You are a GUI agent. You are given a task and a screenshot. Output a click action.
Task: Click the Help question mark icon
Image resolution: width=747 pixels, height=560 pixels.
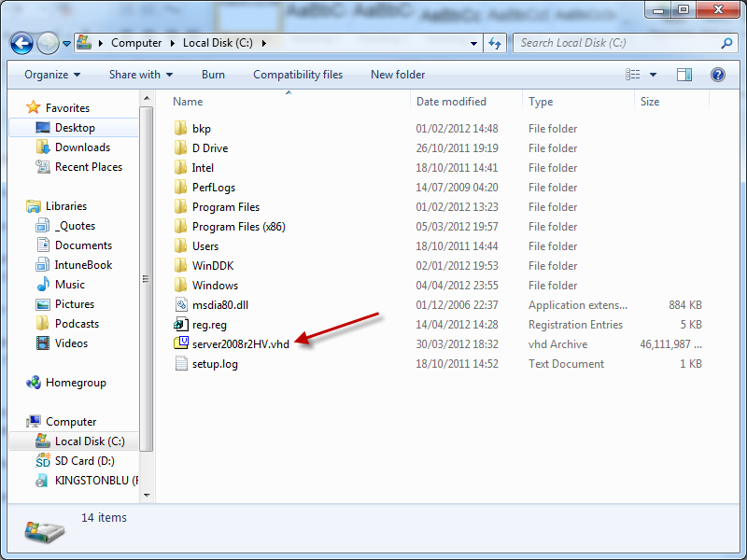(x=718, y=75)
